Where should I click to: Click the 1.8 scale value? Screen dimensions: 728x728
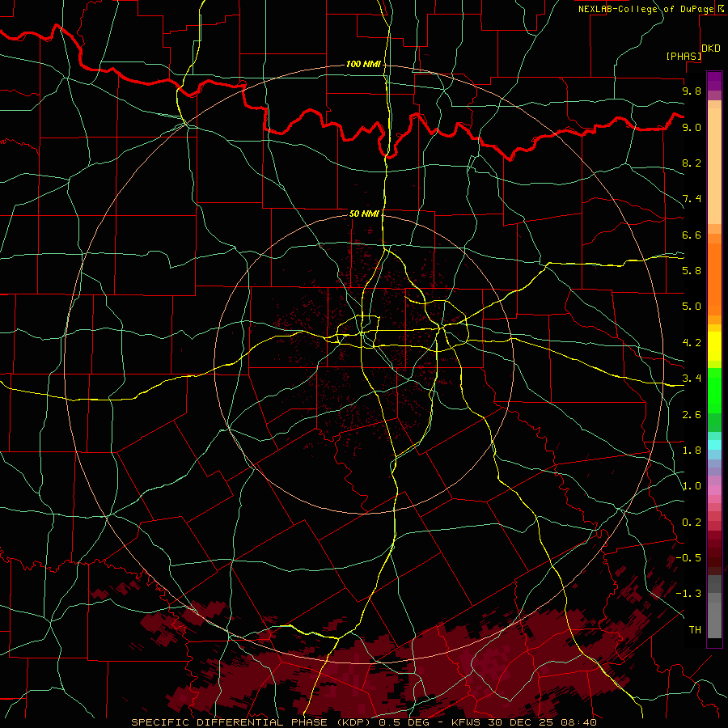[x=692, y=451]
